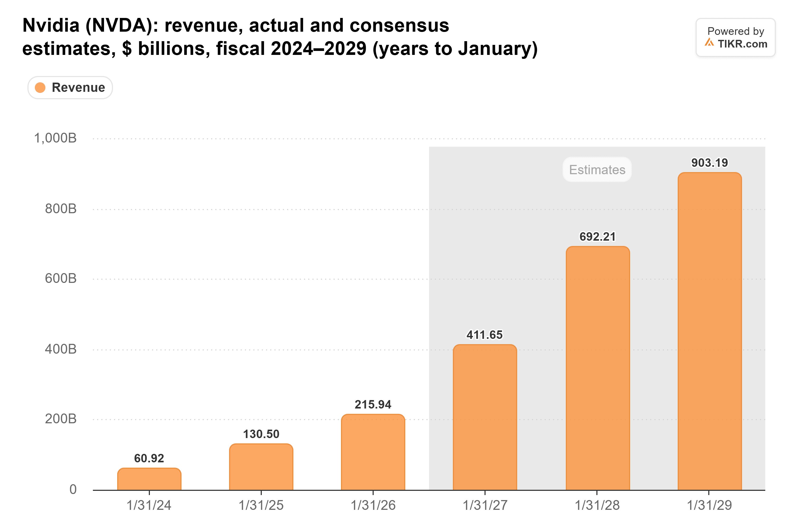Image resolution: width=798 pixels, height=532 pixels.
Task: Click the 1,000B y-axis label
Action: click(x=55, y=139)
